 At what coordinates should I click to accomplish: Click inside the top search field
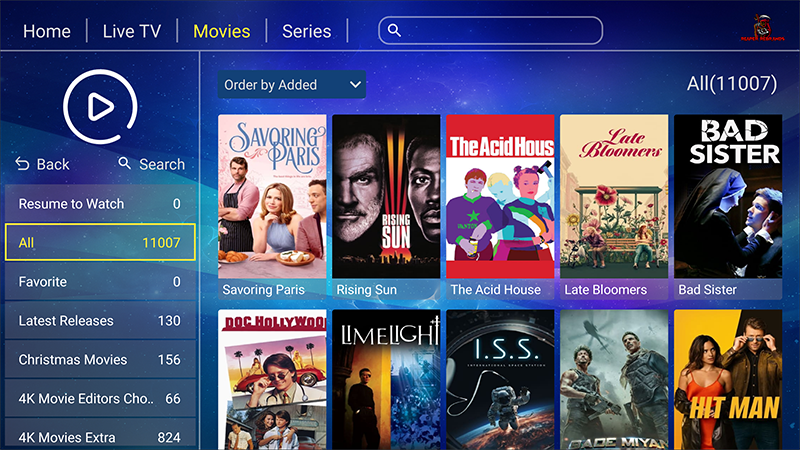(x=490, y=31)
